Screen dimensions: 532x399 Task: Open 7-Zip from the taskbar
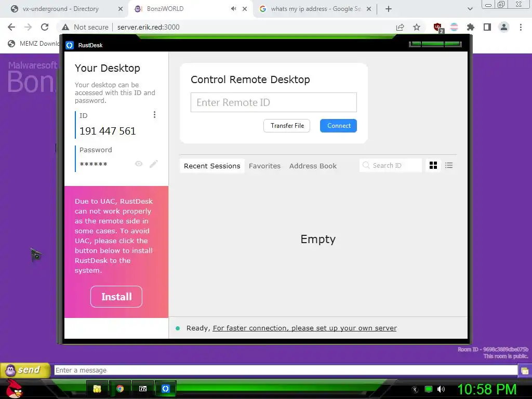[143, 389]
